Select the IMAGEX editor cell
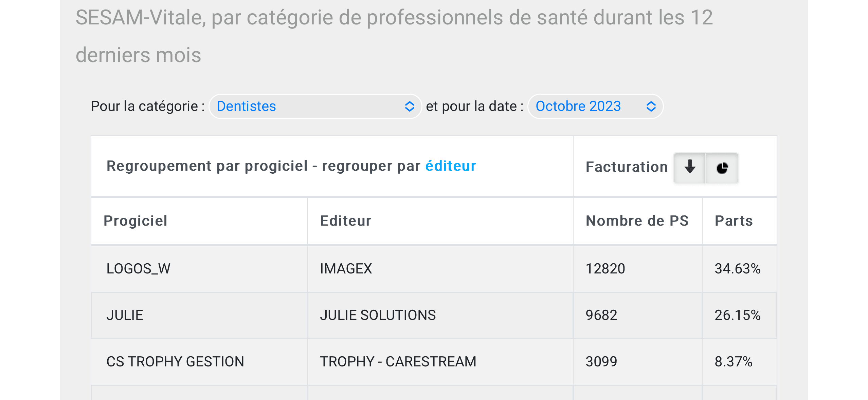Screen dimensions: 868x400 pyautogui.click(x=346, y=269)
